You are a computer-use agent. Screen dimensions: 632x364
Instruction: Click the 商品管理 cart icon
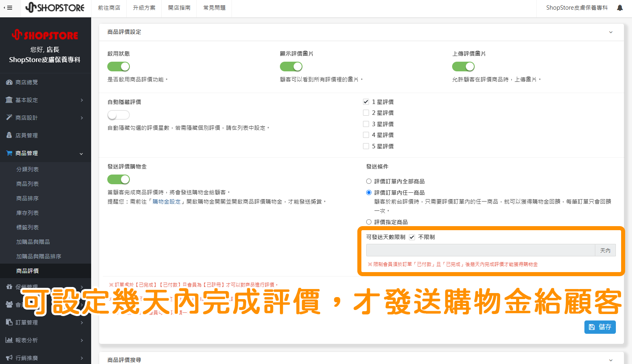point(9,153)
